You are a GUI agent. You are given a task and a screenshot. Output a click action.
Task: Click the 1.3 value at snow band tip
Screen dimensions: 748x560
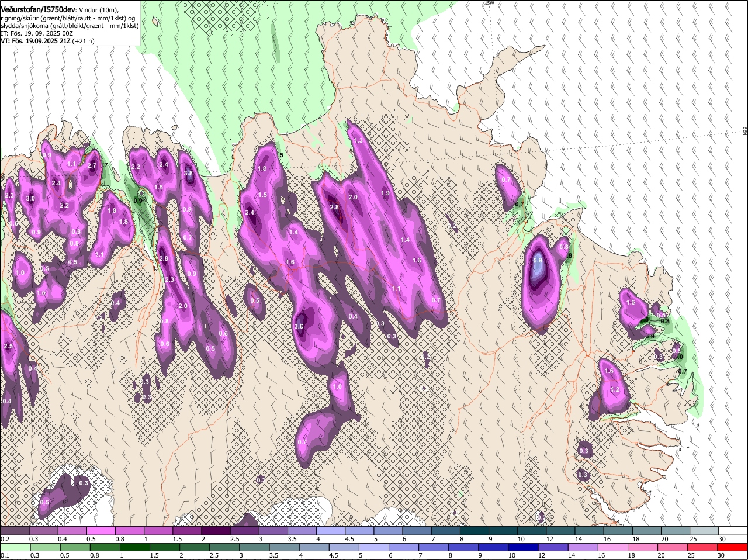pyautogui.click(x=358, y=141)
